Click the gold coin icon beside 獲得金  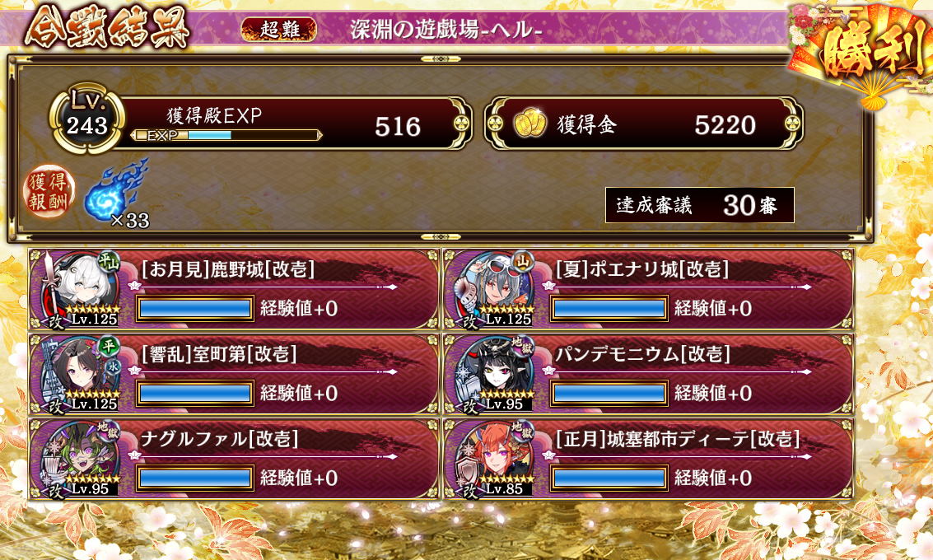tap(529, 124)
